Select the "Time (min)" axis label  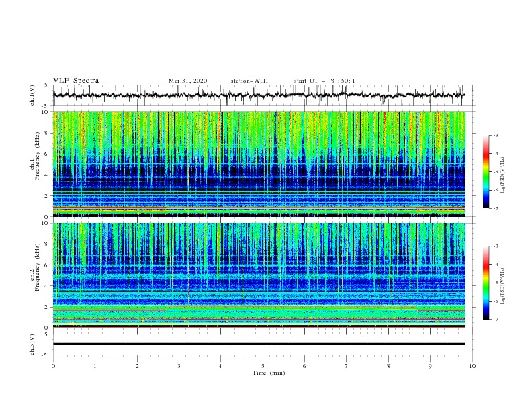269,373
